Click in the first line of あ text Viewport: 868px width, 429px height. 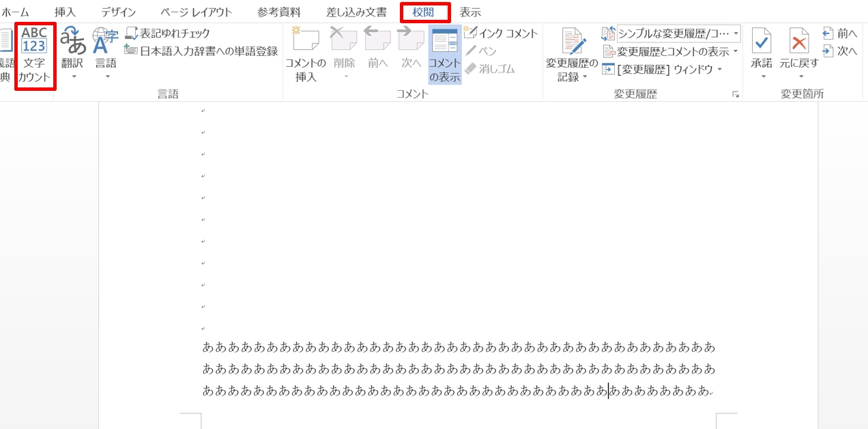(x=459, y=347)
